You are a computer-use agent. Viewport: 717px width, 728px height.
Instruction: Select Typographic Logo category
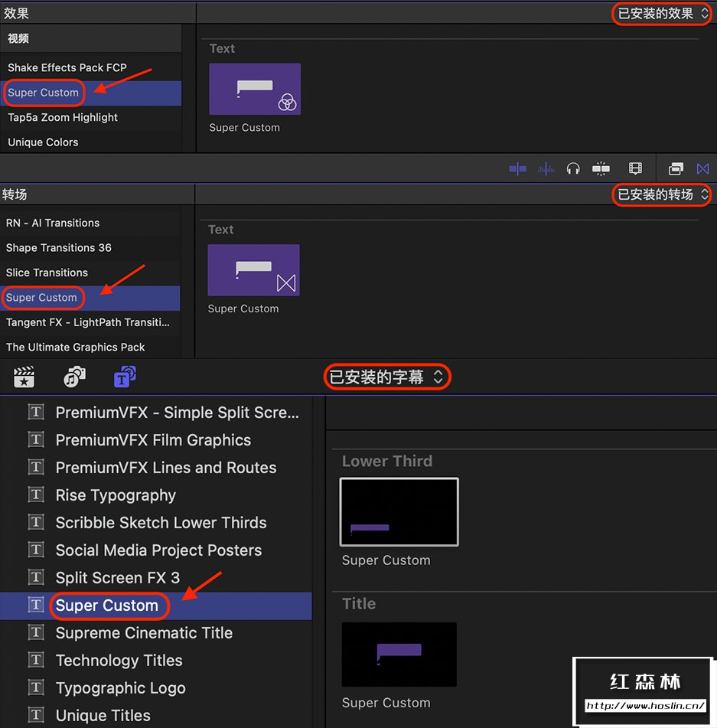(x=156, y=687)
